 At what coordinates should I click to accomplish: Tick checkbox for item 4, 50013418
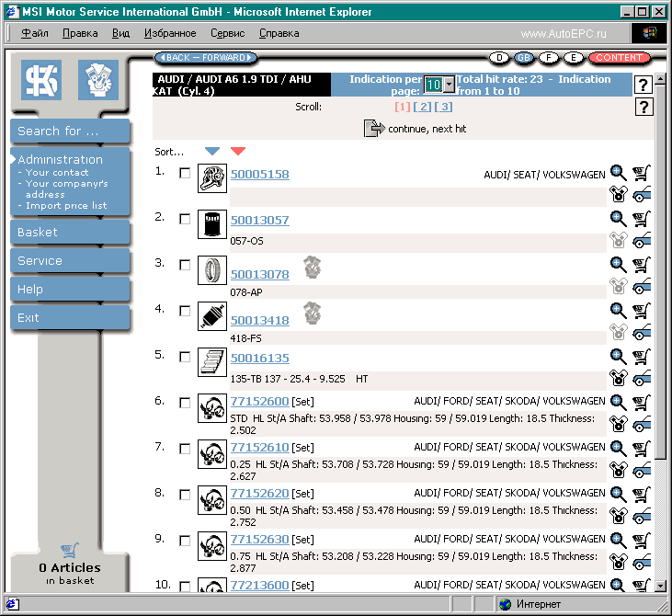click(x=185, y=311)
